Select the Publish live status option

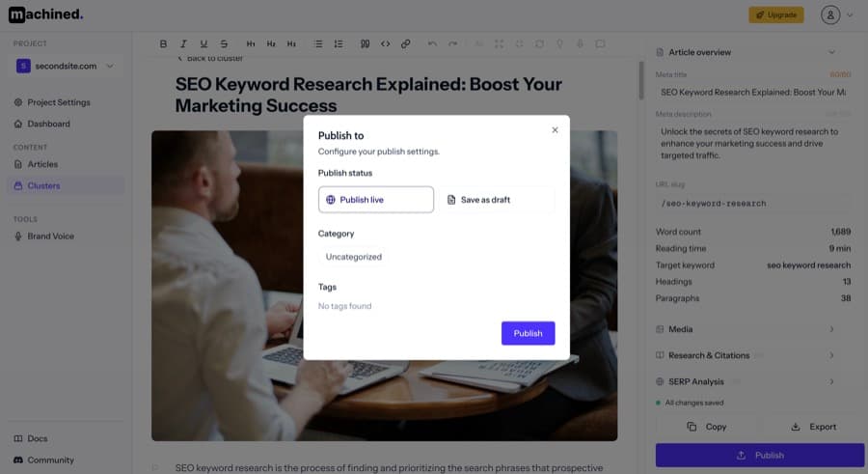(376, 200)
